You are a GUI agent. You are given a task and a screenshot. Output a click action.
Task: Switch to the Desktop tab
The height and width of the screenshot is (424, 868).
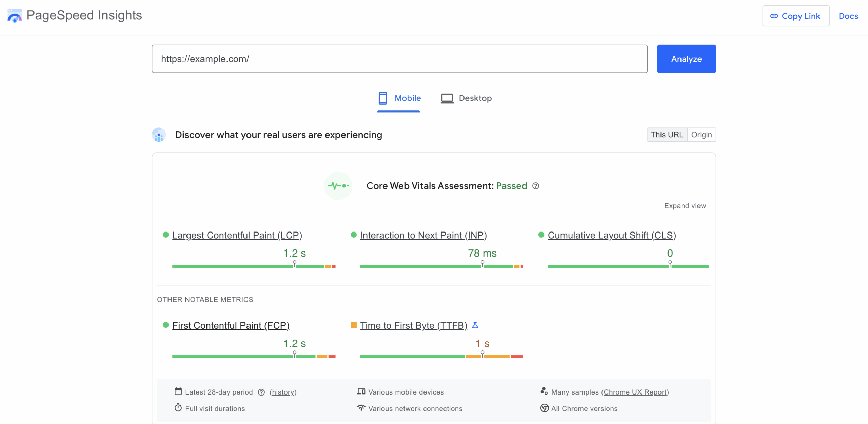pyautogui.click(x=466, y=98)
